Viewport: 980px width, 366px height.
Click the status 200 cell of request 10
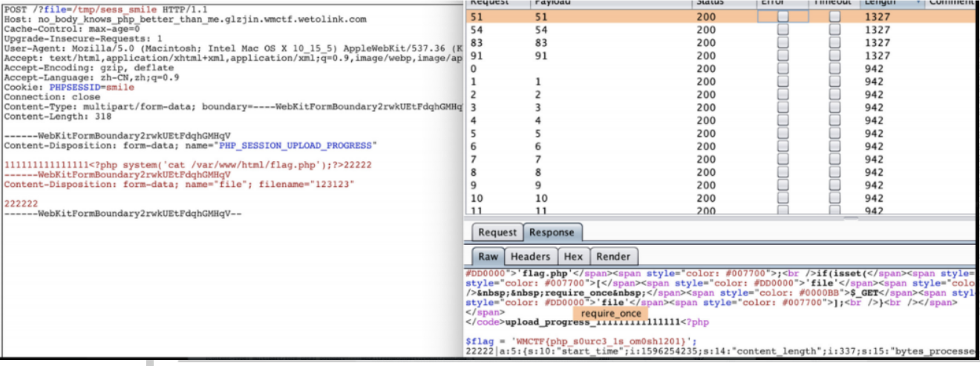(706, 198)
